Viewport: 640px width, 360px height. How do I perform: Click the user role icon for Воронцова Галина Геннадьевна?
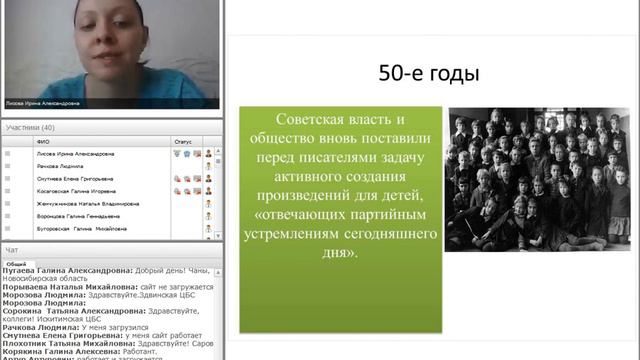pyautogui.click(x=209, y=216)
